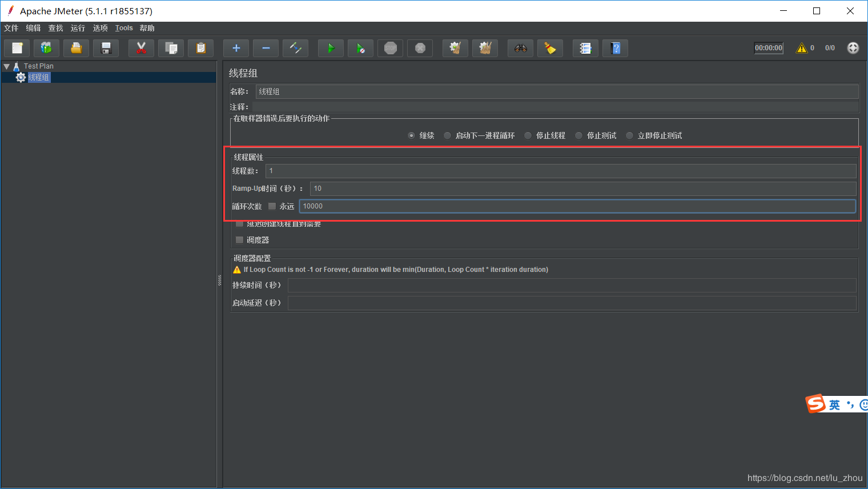Click the 线程数 thread count field
The height and width of the screenshot is (489, 868).
561,171
